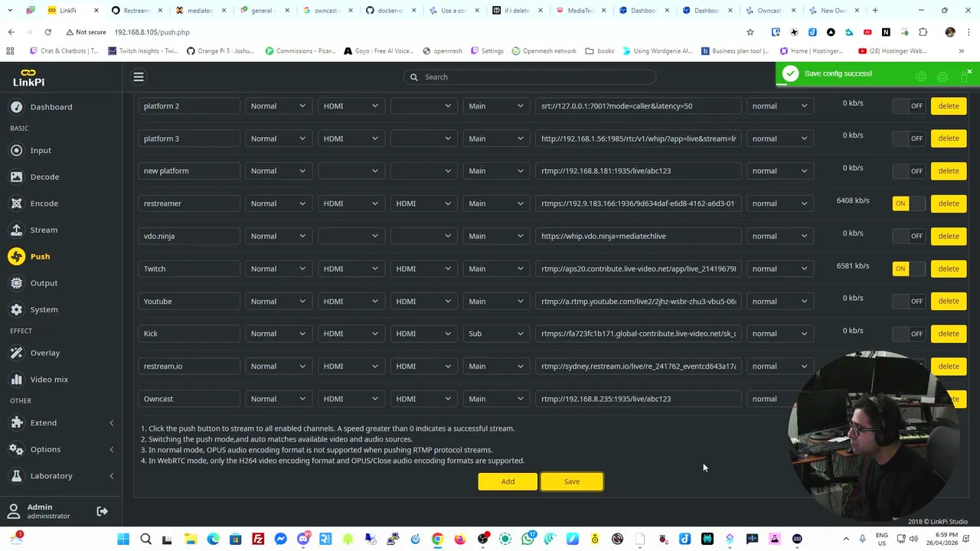Screen dimensions: 980x551
Task: Open Windows Start menu
Action: point(123,540)
